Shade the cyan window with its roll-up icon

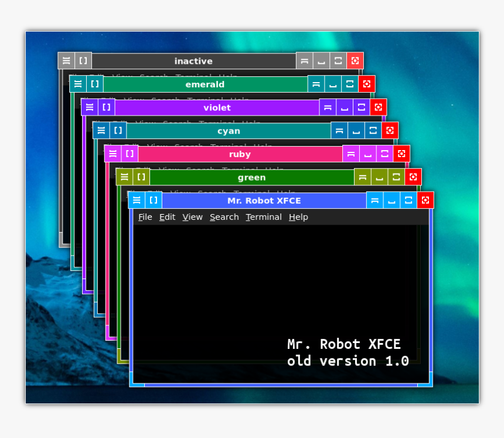(339, 130)
